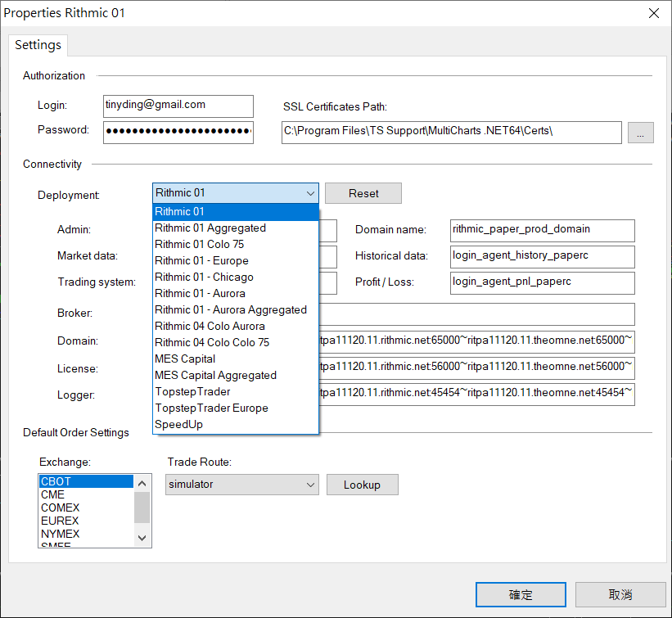Select Rithmic 01 - Aurora option
Screen dimensions: 672x618
click(x=236, y=294)
